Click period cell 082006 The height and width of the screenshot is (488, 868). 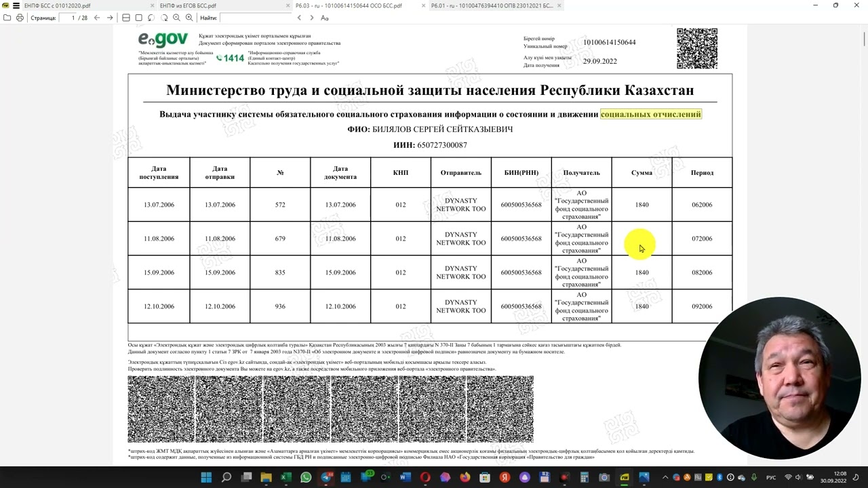(702, 272)
